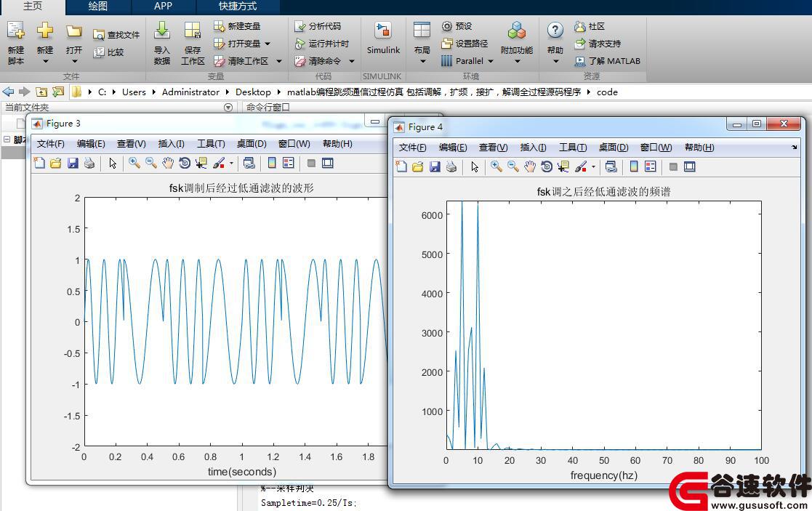Toggle Rotate 3D tool in Figure 3
812x511 pixels.
[x=185, y=163]
